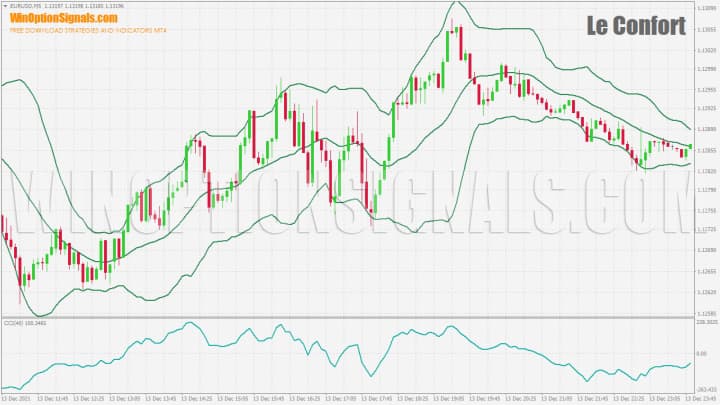
Task: Click the last green candle at right edge
Action: tap(690, 147)
